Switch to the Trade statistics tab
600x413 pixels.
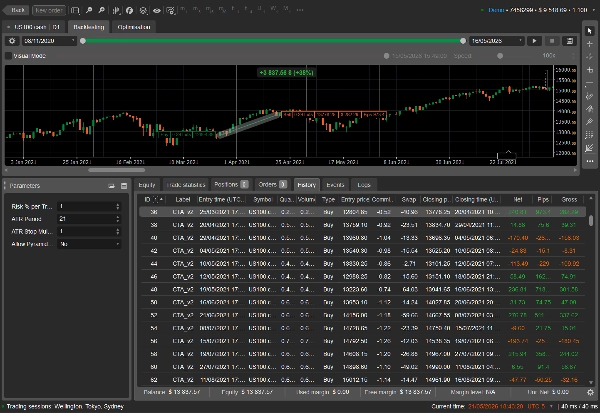[x=186, y=185]
